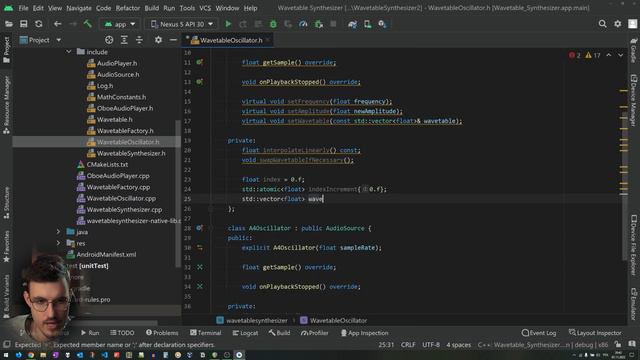Open the Nexus 5 API 30 device dropdown
Screen dimensions: 640x360
pyautogui.click(x=182, y=24)
